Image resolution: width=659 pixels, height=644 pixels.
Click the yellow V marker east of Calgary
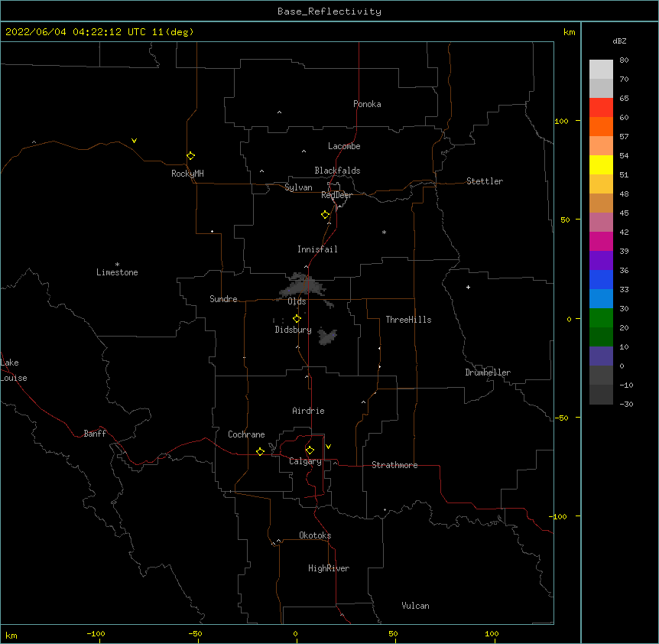[x=328, y=447]
